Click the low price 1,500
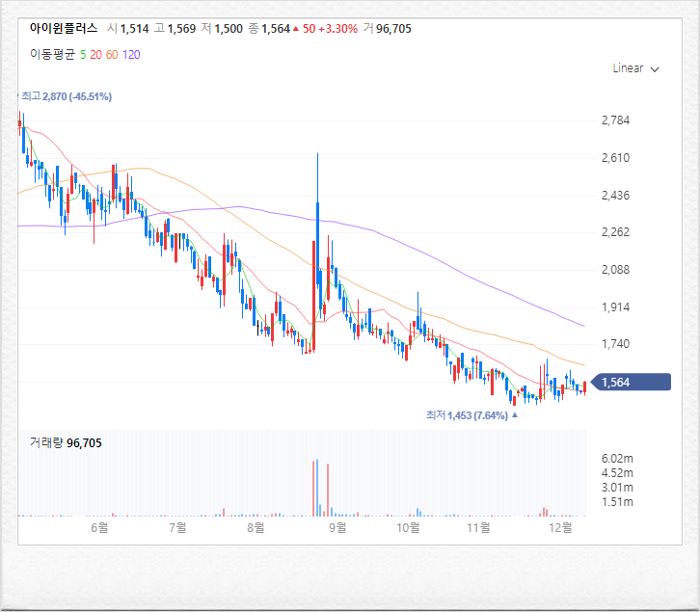The height and width of the screenshot is (612, 700). point(229,29)
